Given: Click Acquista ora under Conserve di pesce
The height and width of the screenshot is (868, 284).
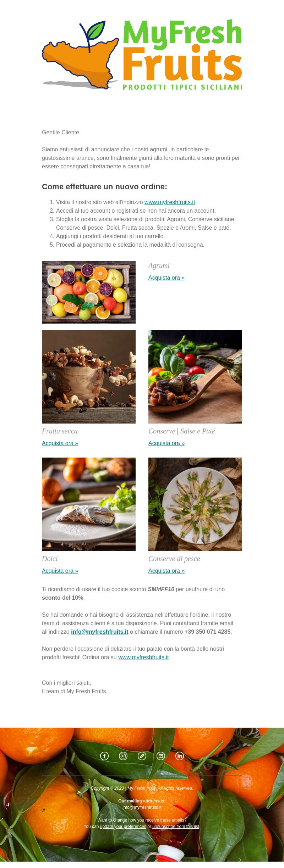Looking at the screenshot, I should coord(166,571).
